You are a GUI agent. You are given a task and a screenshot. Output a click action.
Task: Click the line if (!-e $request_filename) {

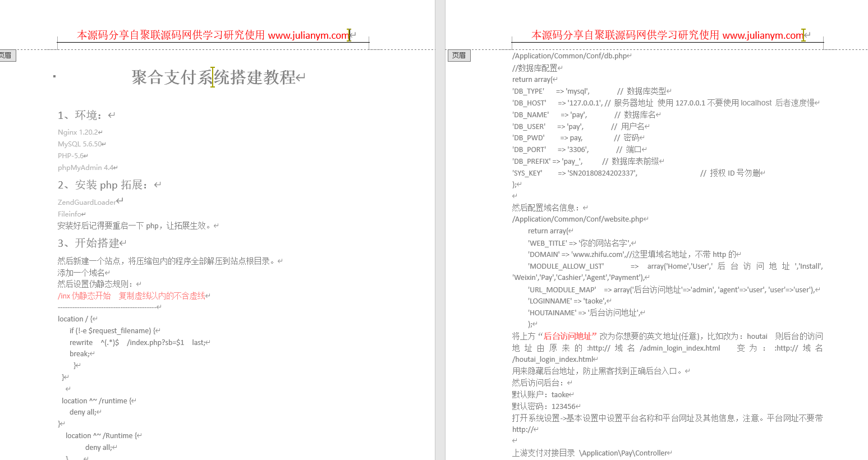pos(112,330)
